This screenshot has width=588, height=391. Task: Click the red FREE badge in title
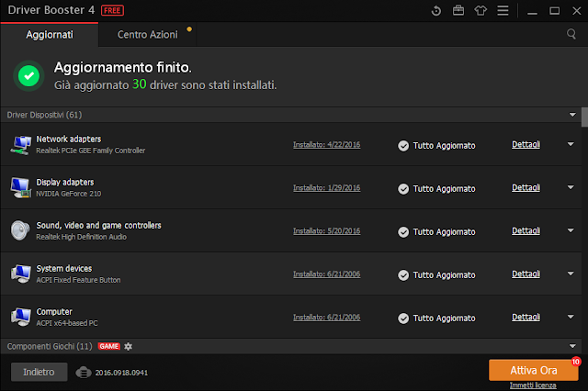[112, 10]
